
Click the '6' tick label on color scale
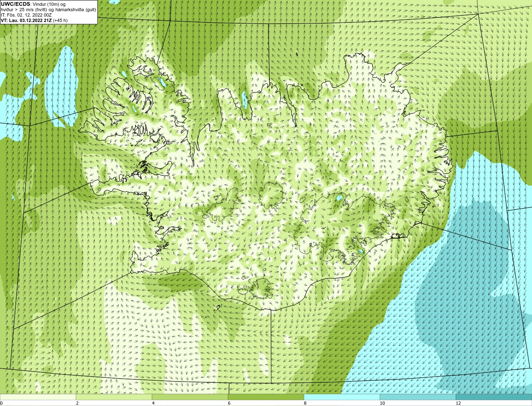point(229,403)
